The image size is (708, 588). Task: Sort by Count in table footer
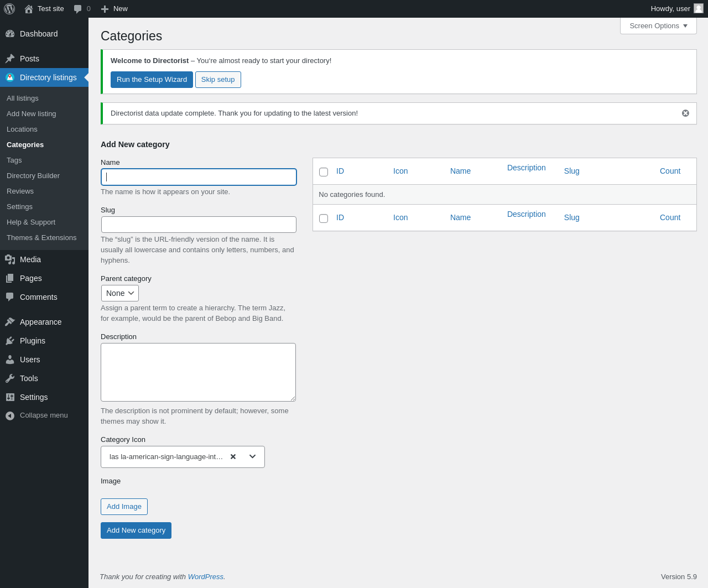coord(670,217)
